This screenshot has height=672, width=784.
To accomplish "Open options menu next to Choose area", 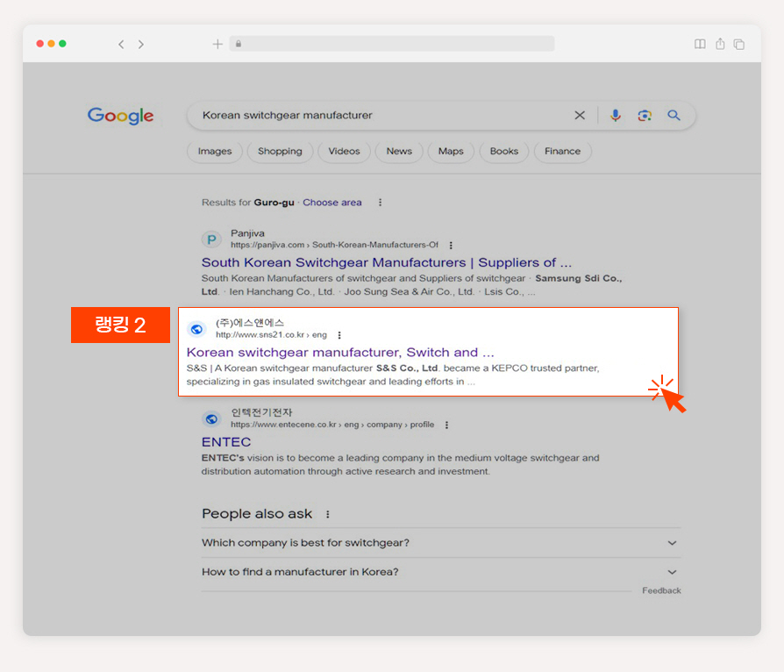I will 380,203.
